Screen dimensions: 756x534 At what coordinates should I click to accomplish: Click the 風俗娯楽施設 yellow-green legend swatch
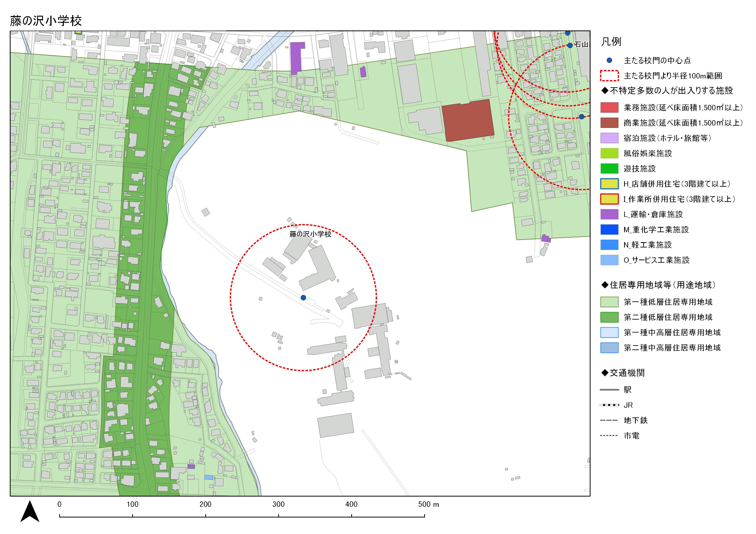click(609, 153)
